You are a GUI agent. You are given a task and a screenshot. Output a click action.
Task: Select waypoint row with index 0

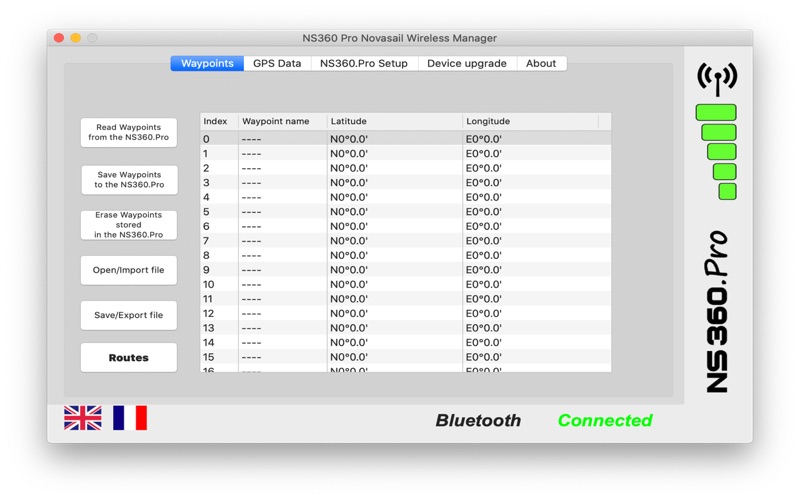(406, 139)
